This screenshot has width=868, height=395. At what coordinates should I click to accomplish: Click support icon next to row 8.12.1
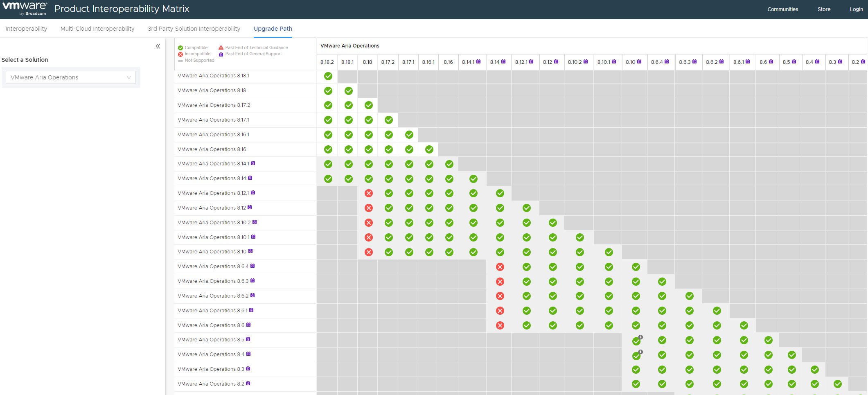[x=253, y=193]
